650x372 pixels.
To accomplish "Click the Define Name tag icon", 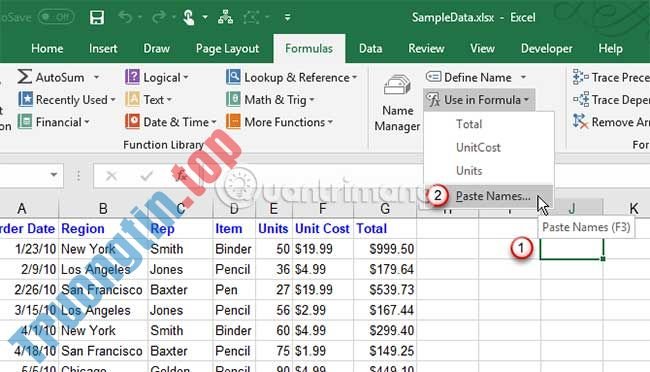I will [x=433, y=77].
